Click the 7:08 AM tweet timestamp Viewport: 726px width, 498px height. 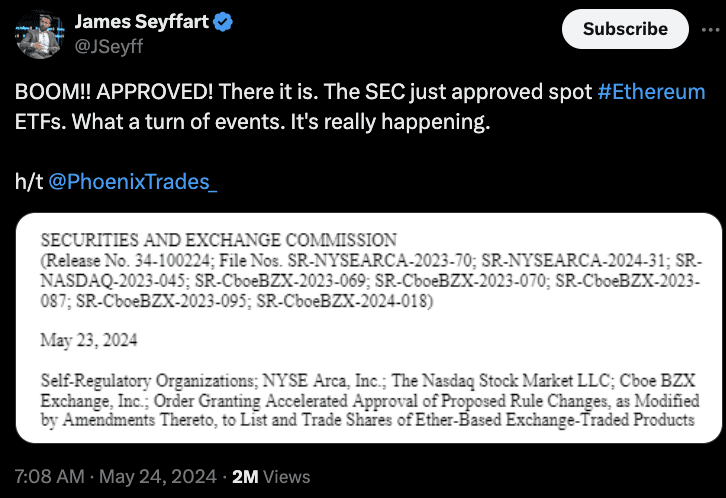[50, 477]
